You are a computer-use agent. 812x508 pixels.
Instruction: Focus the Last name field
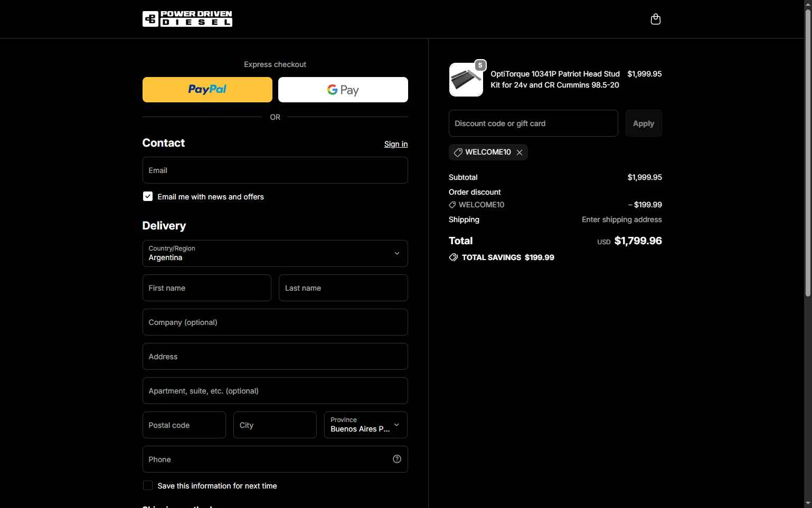click(343, 288)
